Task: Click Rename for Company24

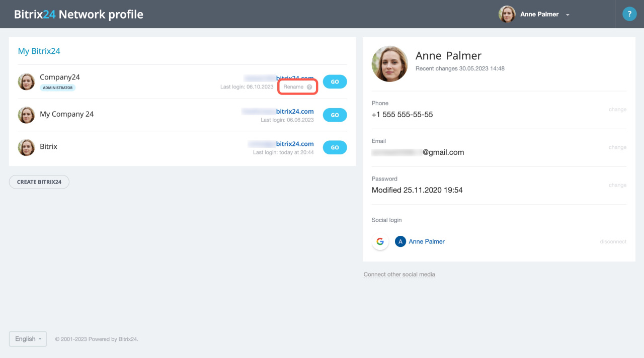Action: point(293,87)
